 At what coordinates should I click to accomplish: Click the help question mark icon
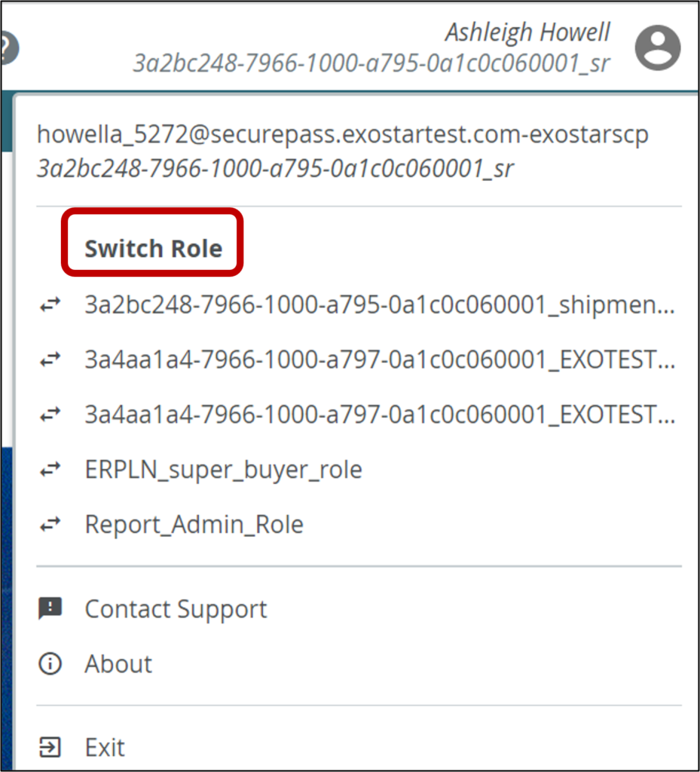click(x=8, y=47)
